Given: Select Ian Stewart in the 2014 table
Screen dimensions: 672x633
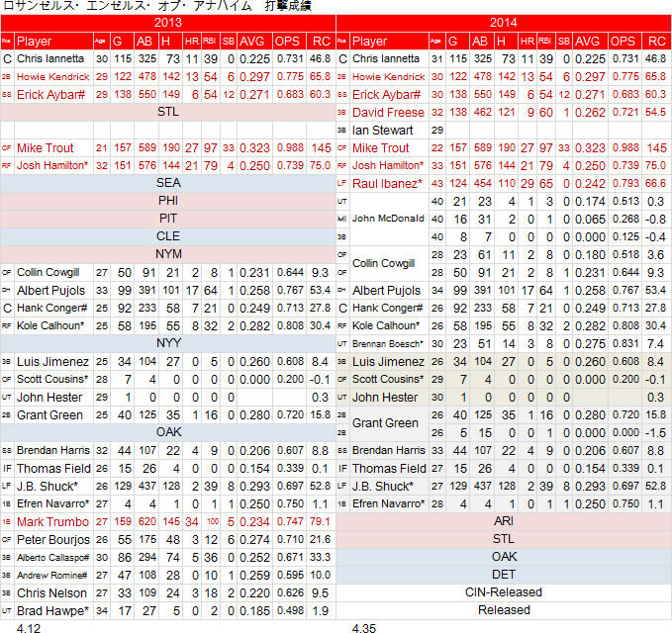Looking at the screenshot, I should point(382,131).
